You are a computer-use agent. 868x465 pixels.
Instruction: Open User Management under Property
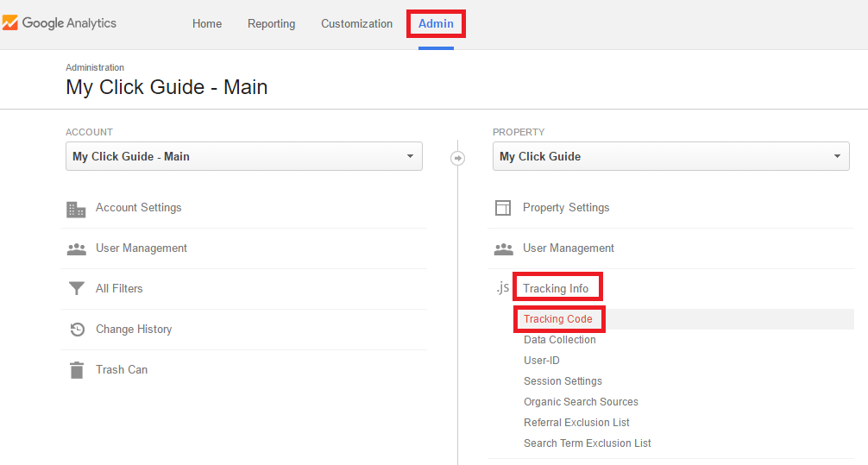click(x=569, y=248)
